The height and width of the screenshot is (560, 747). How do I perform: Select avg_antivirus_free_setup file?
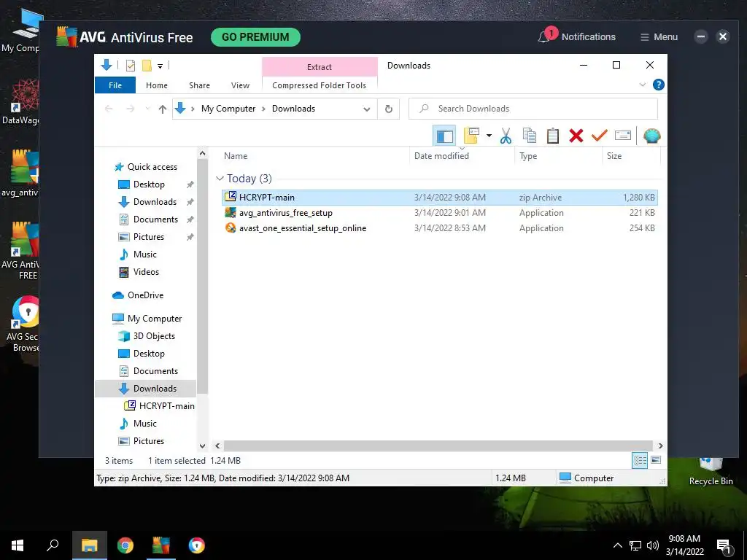point(440,213)
